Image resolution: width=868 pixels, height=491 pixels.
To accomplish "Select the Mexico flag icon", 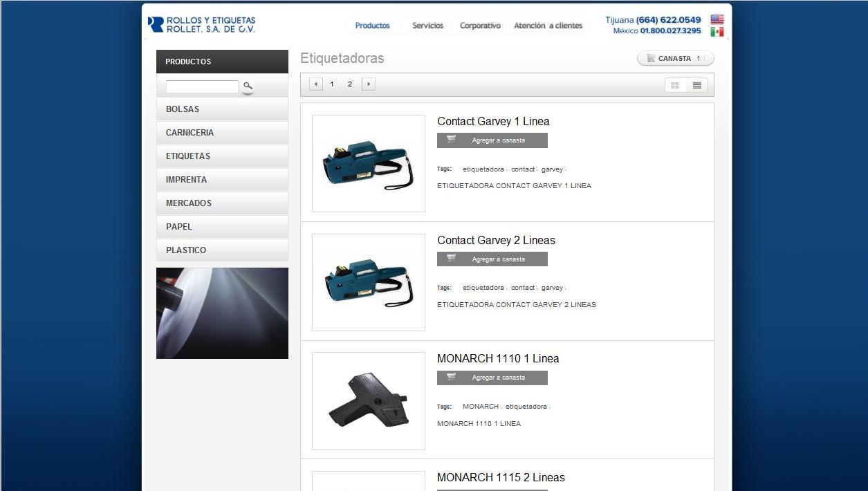I will 717,32.
